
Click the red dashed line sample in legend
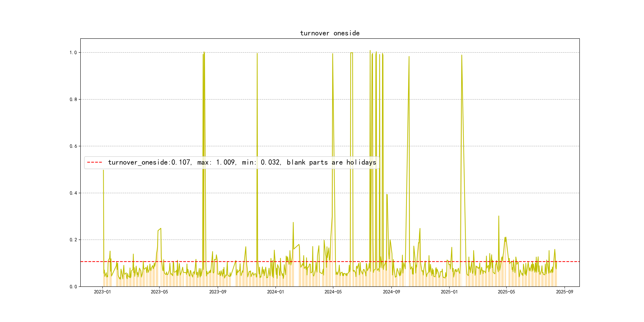click(94, 163)
